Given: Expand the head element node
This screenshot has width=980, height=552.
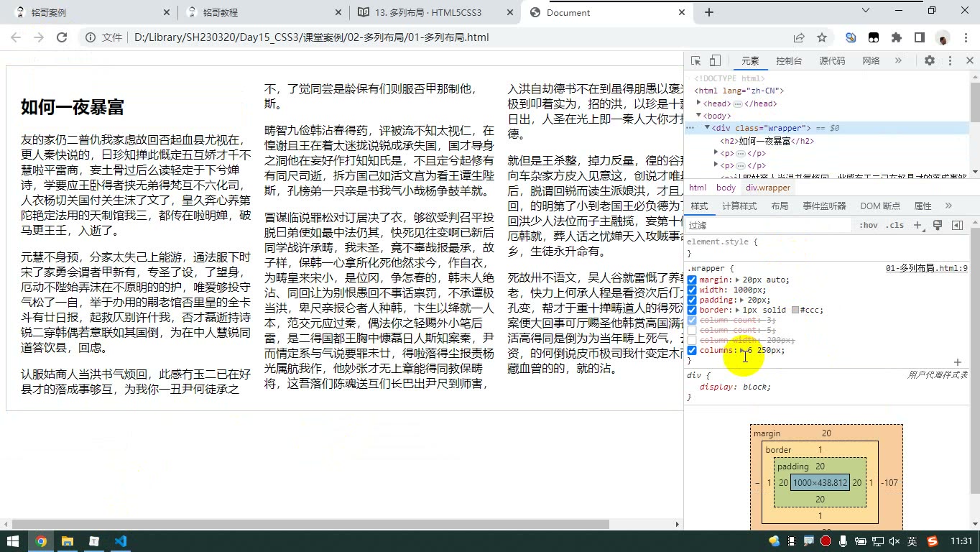Looking at the screenshot, I should [699, 103].
